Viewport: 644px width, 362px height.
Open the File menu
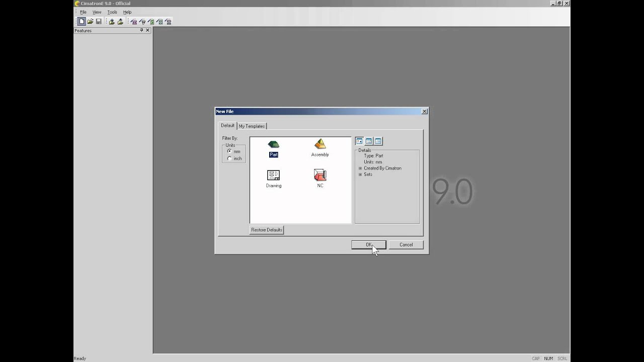(83, 12)
